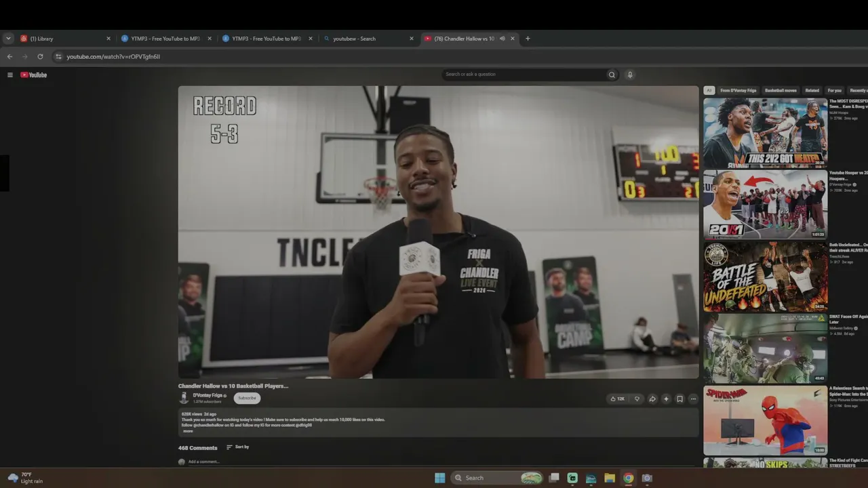Image resolution: width=868 pixels, height=488 pixels.
Task: Click the main video player
Action: click(x=438, y=232)
